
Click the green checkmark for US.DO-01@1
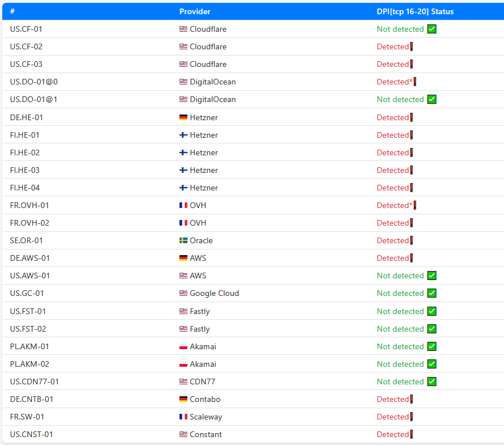click(x=432, y=99)
